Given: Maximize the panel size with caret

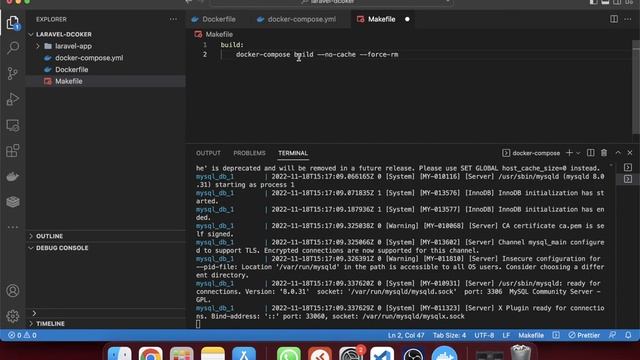Looking at the screenshot, I should pyautogui.click(x=618, y=153).
